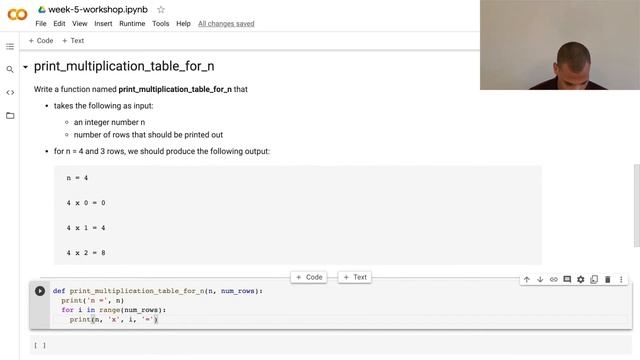
Task: Open the find and replace sidebar
Action: click(x=10, y=69)
